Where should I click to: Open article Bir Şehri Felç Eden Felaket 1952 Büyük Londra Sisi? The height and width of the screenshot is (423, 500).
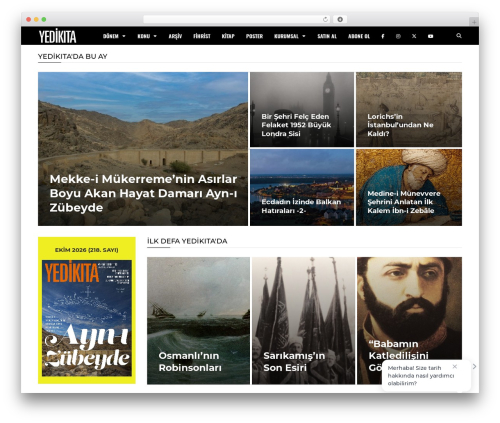click(x=302, y=109)
